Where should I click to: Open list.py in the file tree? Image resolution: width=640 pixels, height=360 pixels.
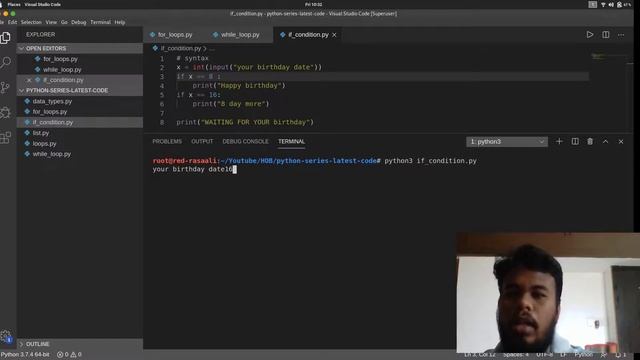80,133
